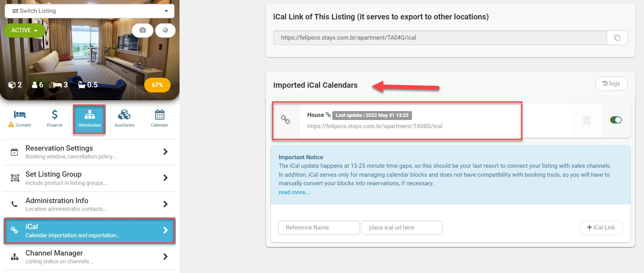644x273 pixels.
Task: Copy the listing iCal link
Action: point(617,38)
